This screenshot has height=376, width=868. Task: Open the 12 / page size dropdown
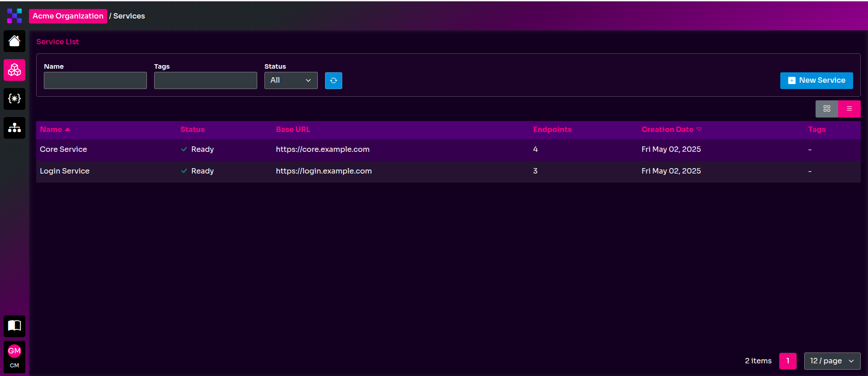pos(832,361)
